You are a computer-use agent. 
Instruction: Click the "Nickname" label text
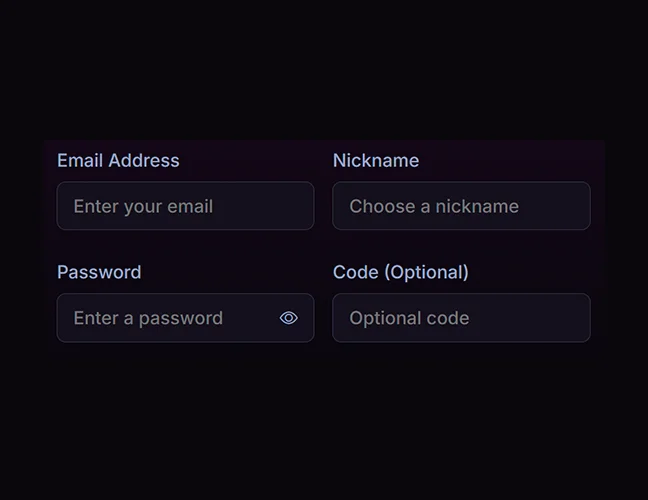[x=376, y=160]
